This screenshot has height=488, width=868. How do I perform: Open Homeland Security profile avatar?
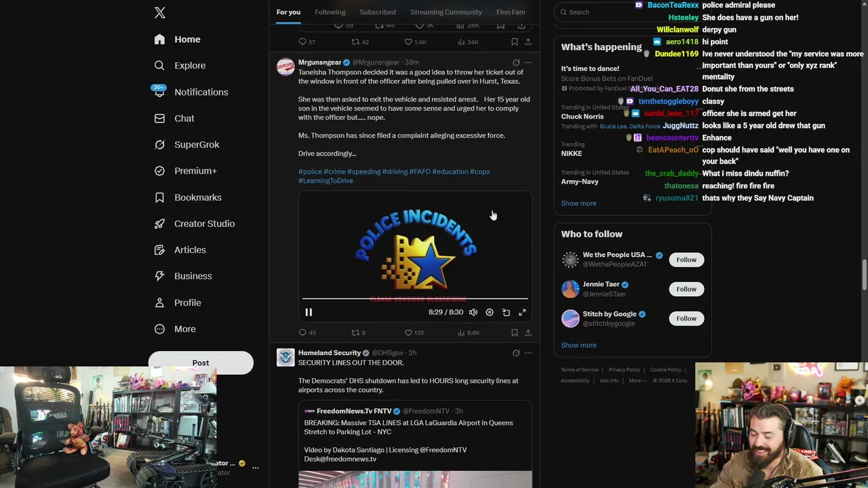click(285, 357)
